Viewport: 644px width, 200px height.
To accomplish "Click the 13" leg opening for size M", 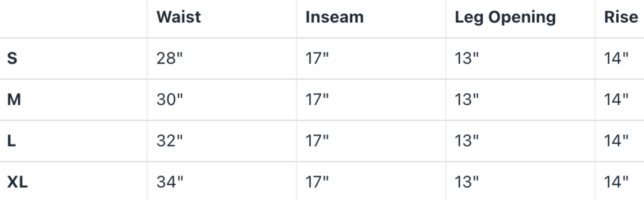I will [x=466, y=99].
